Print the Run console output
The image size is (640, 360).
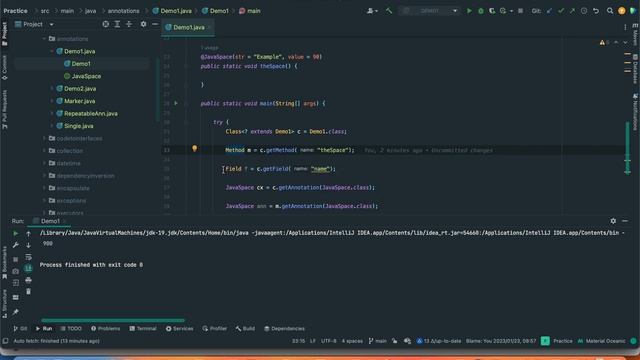(28, 280)
